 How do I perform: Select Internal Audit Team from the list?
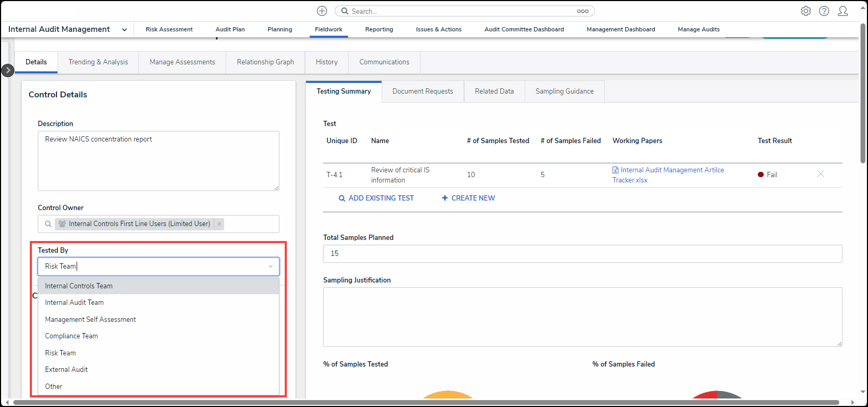[75, 303]
